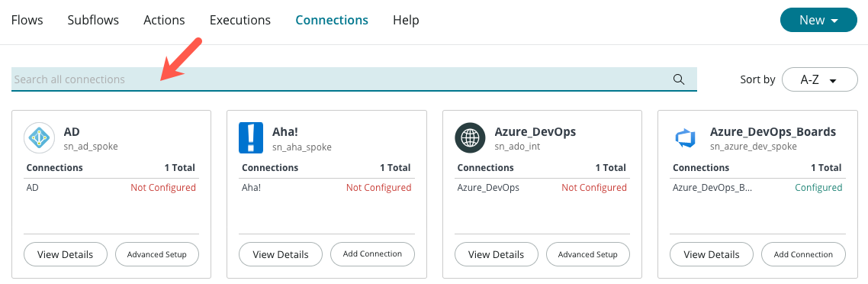The height and width of the screenshot is (284, 868).
Task: Add Connection on the Aha! card
Action: 372,254
